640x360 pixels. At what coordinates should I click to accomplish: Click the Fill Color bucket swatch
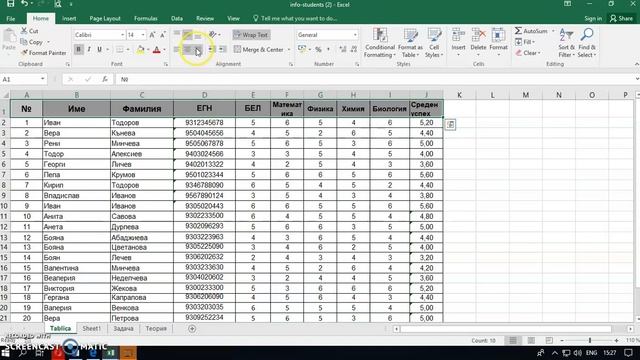click(x=140, y=50)
